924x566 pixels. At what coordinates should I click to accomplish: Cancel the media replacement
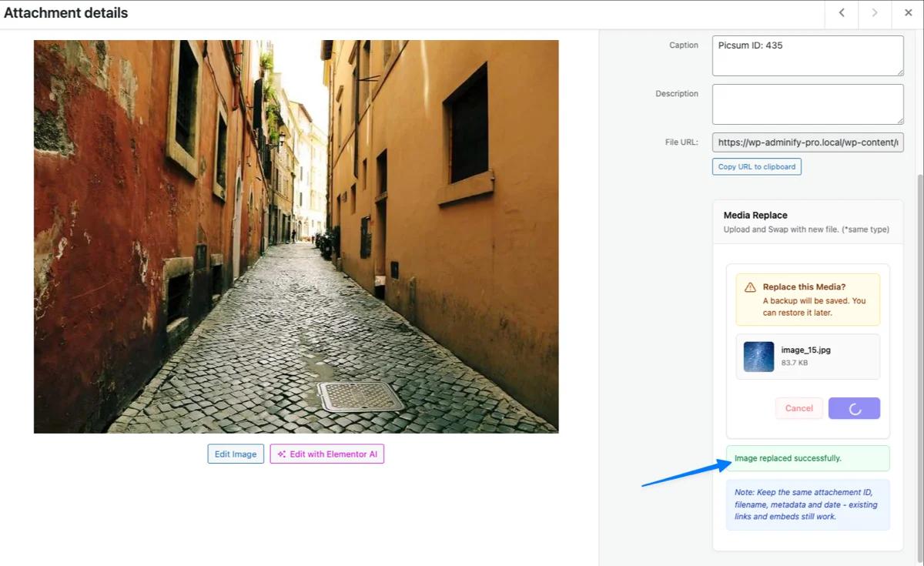[x=799, y=408]
